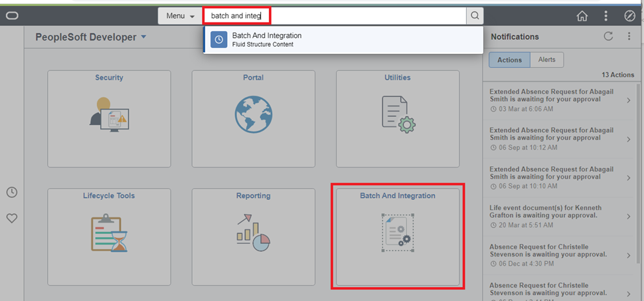Open the Menu dropdown button
The image size is (644, 301).
pyautogui.click(x=181, y=16)
